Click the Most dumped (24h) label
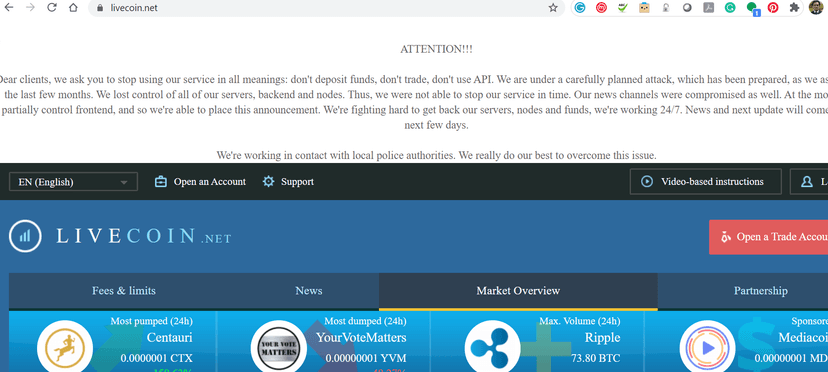 tap(365, 321)
